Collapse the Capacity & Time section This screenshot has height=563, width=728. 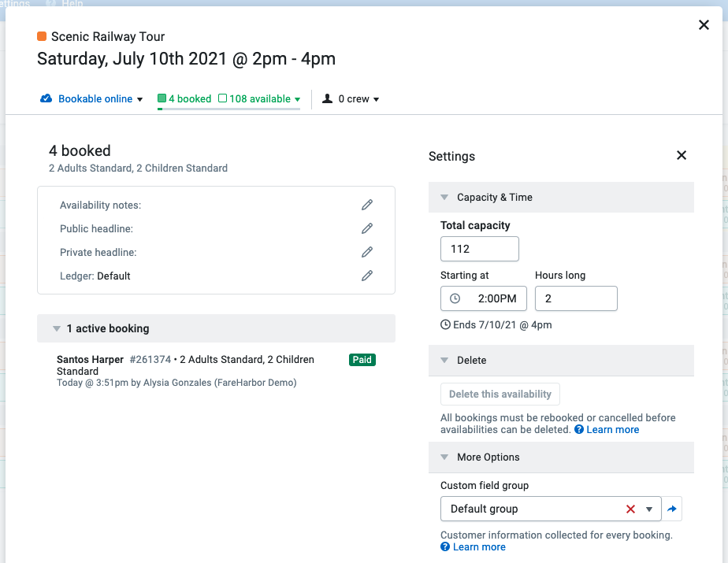[444, 198]
